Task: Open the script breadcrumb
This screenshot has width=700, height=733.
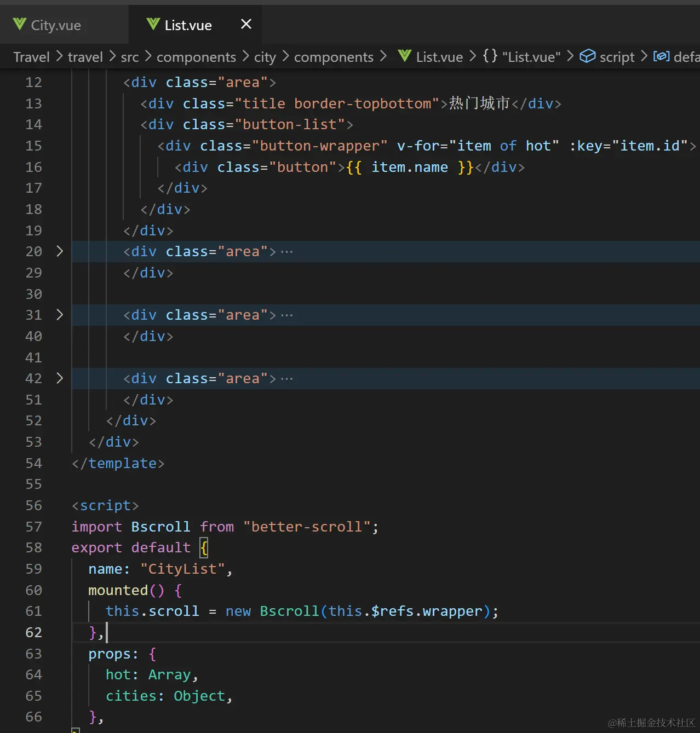Action: point(617,57)
